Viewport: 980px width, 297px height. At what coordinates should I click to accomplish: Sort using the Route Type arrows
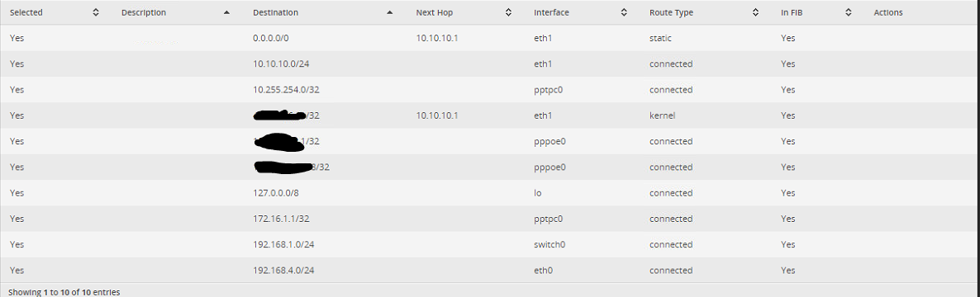click(755, 12)
